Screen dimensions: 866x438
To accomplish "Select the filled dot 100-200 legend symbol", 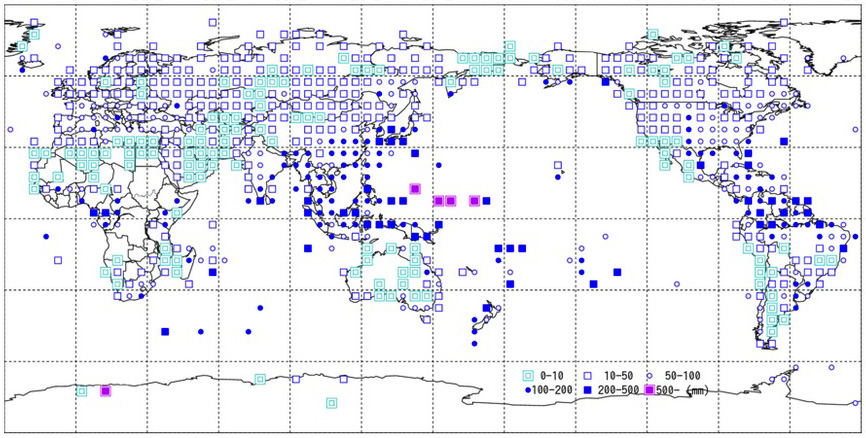I will 529,389.
